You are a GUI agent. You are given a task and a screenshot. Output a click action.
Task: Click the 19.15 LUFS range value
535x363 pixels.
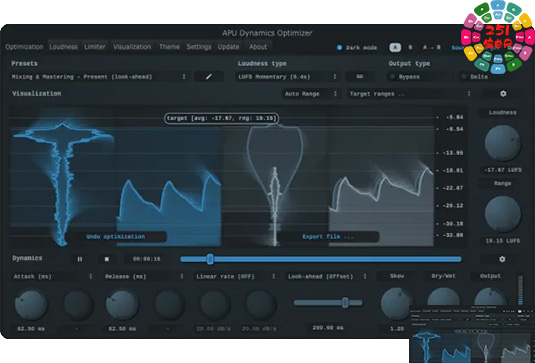pos(503,241)
